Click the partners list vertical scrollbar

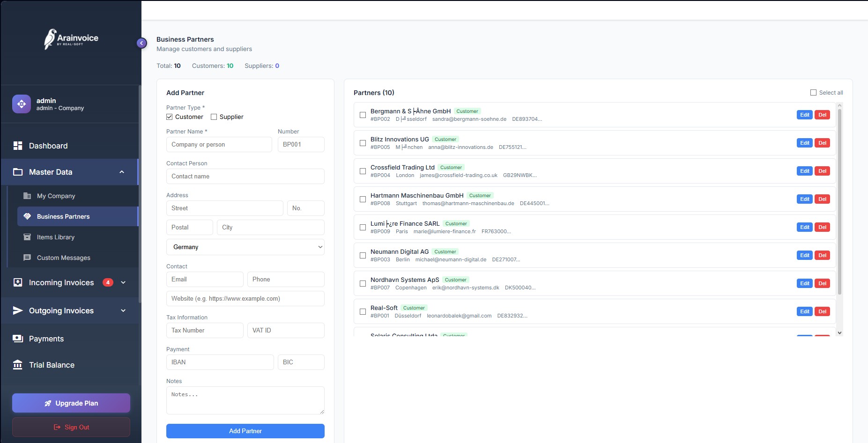pyautogui.click(x=839, y=201)
